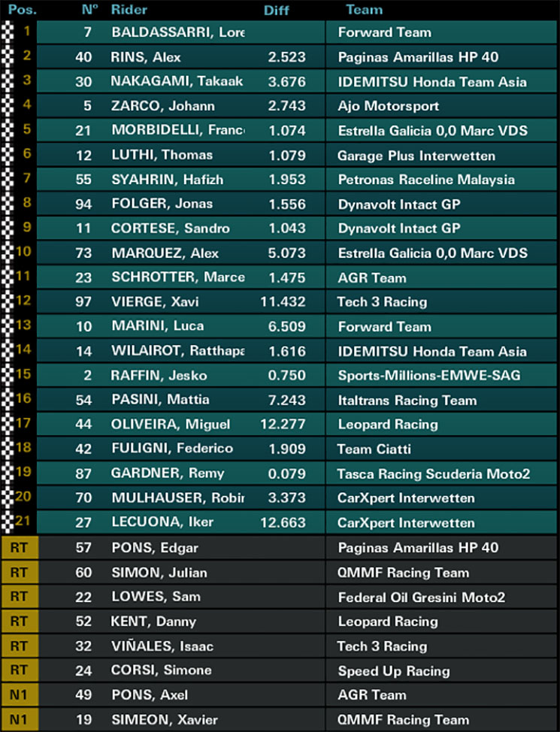560x732 pixels.
Task: Click RAFFIN, Jesko rider name
Action: tap(159, 375)
